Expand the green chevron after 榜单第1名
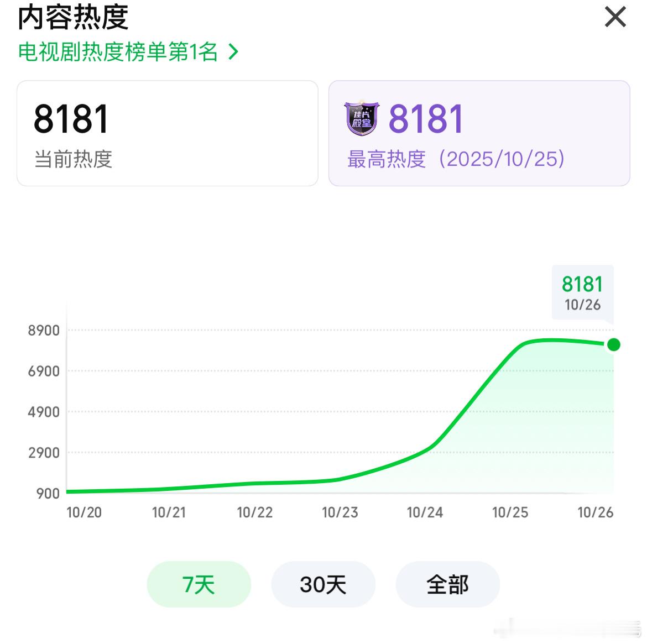The height and width of the screenshot is (644, 647). (x=233, y=52)
